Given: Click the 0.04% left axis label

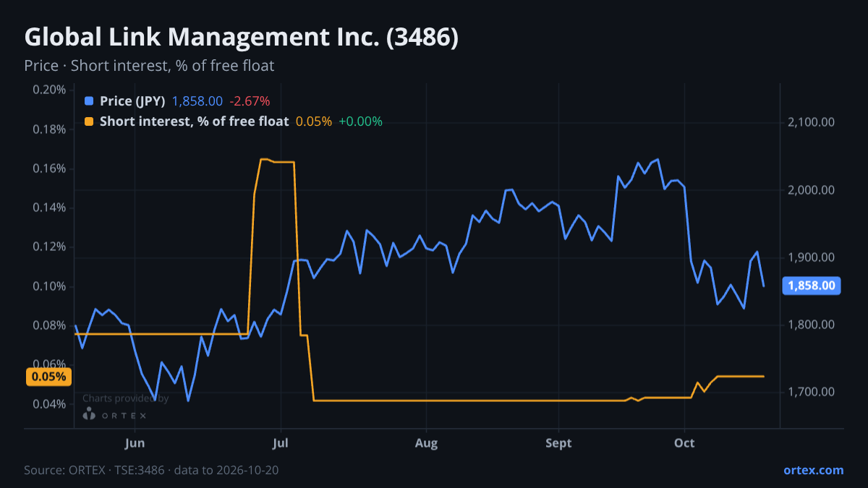Looking at the screenshot, I should click(x=49, y=403).
